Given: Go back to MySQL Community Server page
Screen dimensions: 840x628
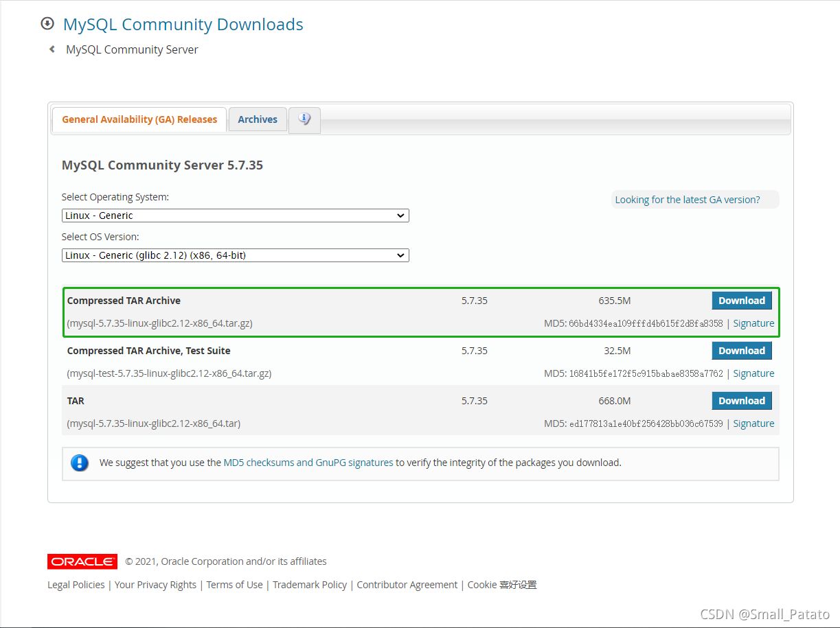Looking at the screenshot, I should click(x=132, y=49).
